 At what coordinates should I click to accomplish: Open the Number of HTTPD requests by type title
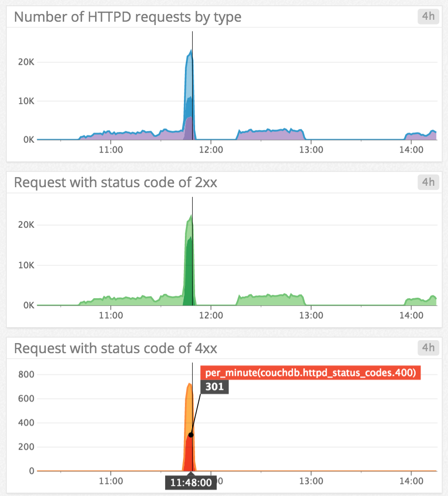click(x=128, y=16)
